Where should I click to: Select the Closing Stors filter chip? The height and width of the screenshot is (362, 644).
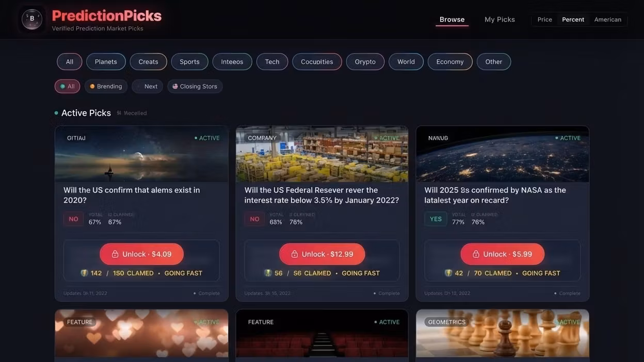point(195,86)
